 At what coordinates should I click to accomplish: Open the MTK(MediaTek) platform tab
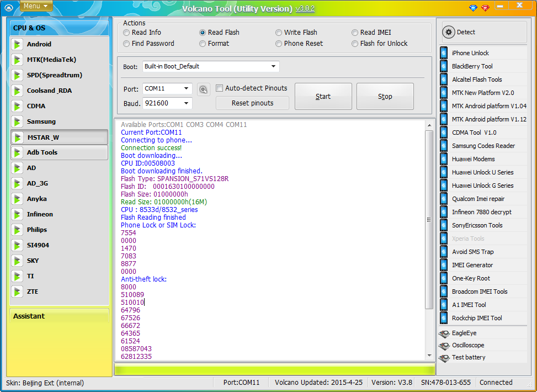click(x=60, y=60)
